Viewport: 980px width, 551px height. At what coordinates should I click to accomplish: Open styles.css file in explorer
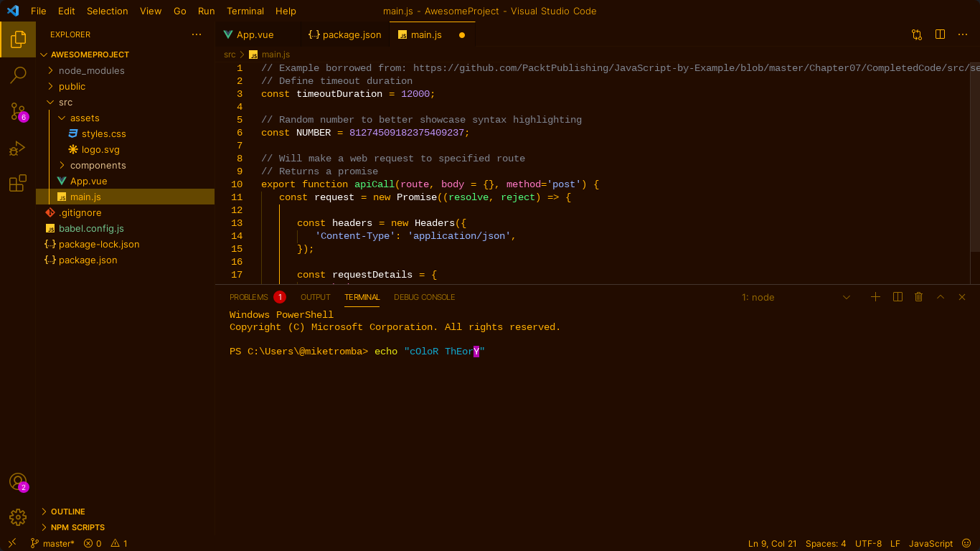tap(104, 133)
